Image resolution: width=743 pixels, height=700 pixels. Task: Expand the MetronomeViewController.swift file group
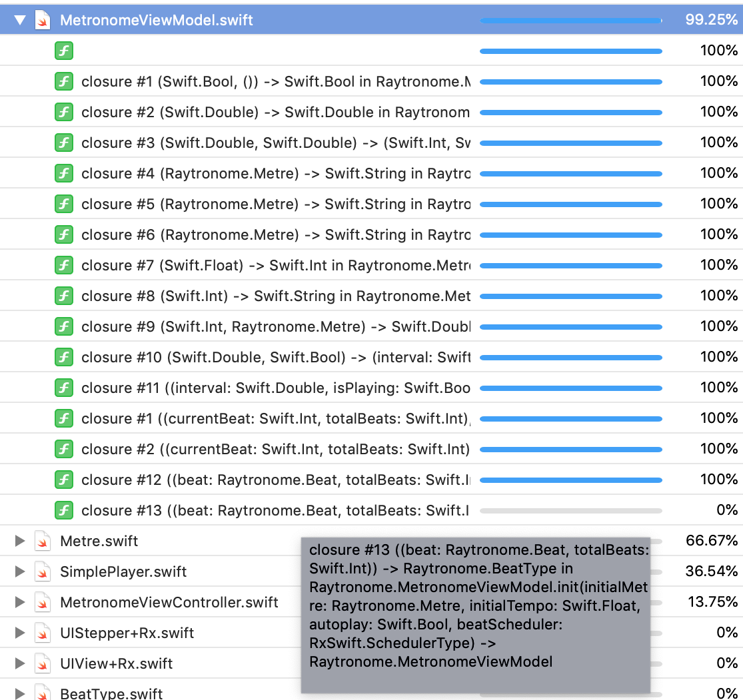click(x=20, y=602)
